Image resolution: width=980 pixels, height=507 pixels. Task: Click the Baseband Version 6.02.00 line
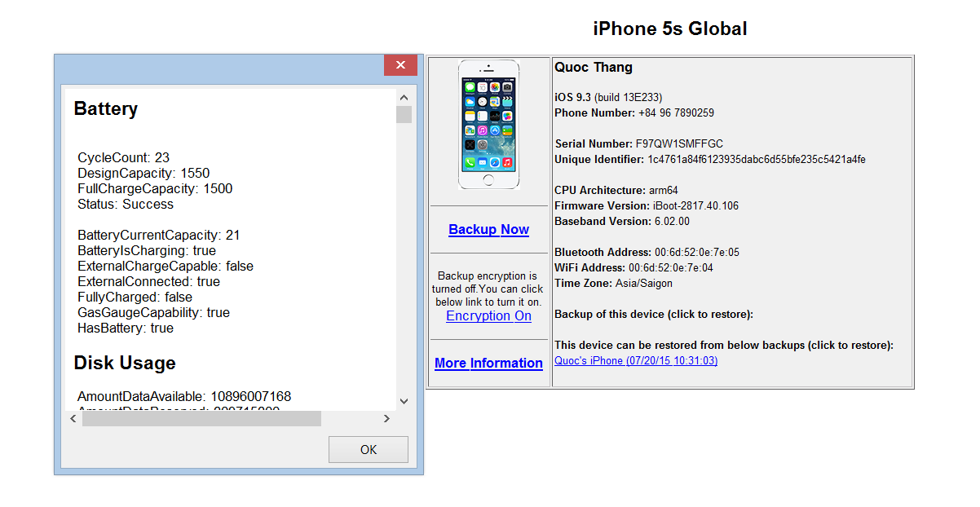pos(622,221)
